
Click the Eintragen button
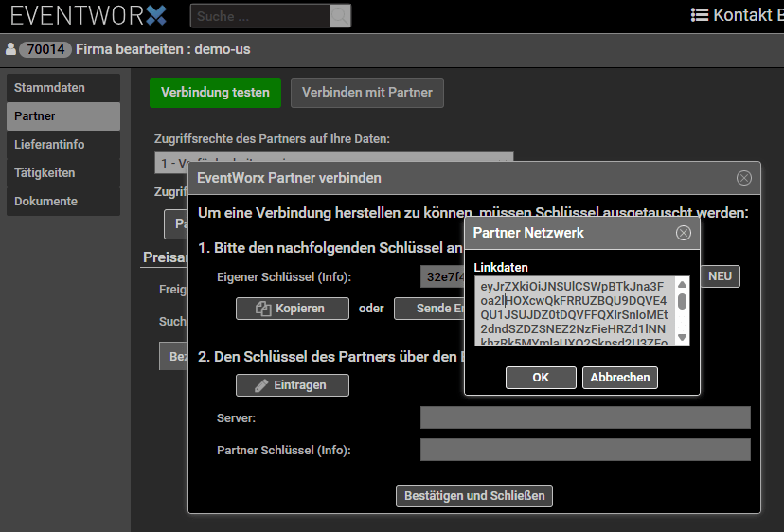(x=293, y=385)
